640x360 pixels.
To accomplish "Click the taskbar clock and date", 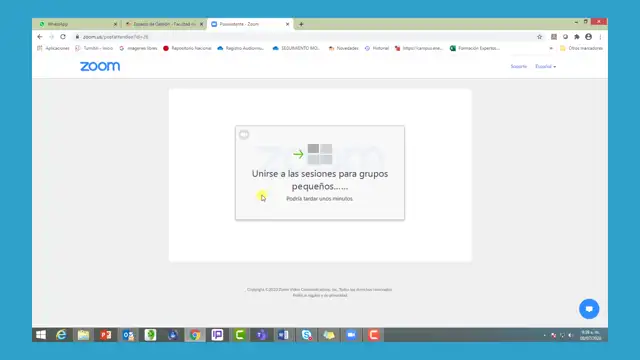I will [590, 335].
